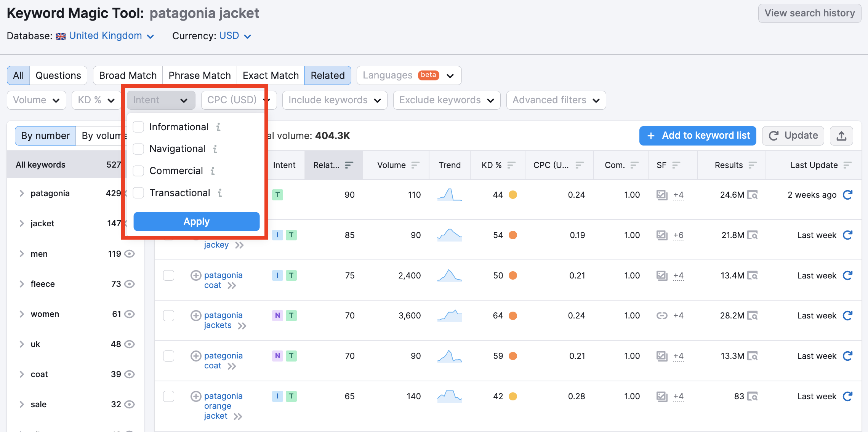Sort by Volume column sort icon

(x=415, y=165)
